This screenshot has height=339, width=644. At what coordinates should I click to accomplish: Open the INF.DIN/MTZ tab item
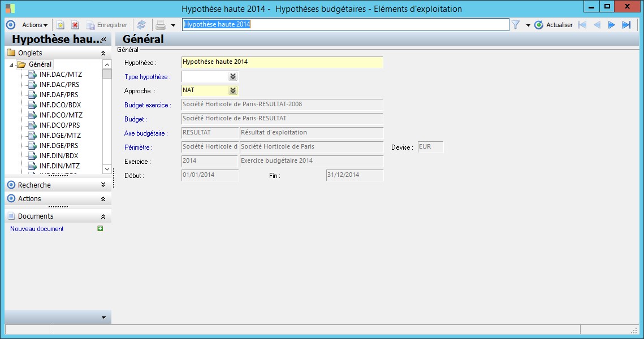click(59, 166)
